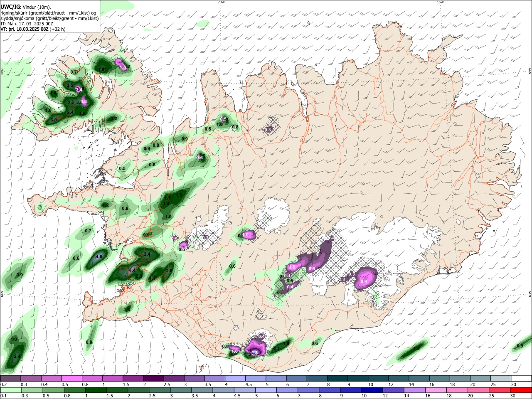Click the '4.6' precipitation value on the map
The image size is (532, 399).
(99, 257)
